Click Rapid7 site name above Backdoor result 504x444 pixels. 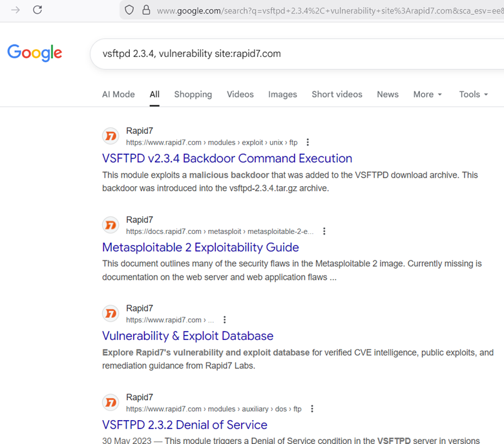click(140, 131)
